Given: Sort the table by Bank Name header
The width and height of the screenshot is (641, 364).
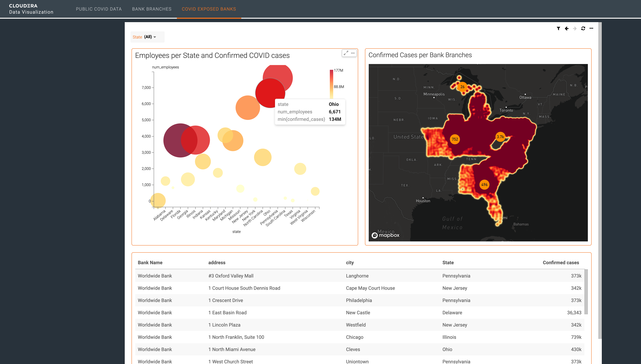Looking at the screenshot, I should [150, 263].
